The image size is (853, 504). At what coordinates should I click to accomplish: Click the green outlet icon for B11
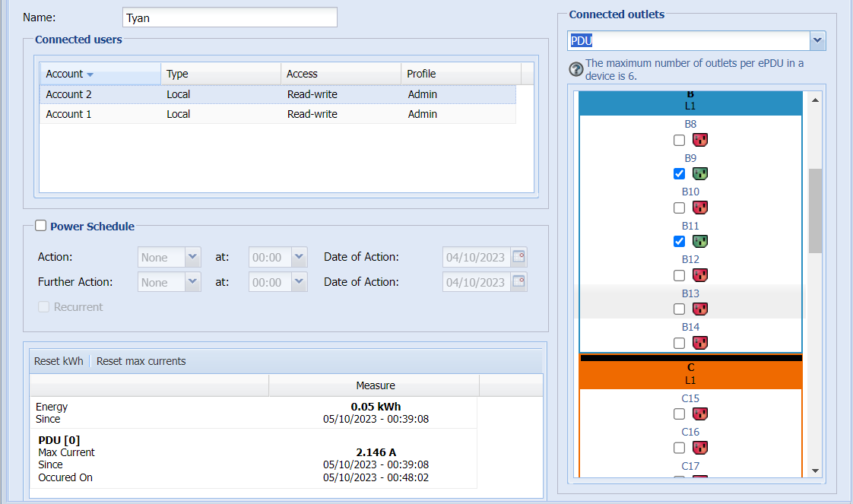coord(699,241)
